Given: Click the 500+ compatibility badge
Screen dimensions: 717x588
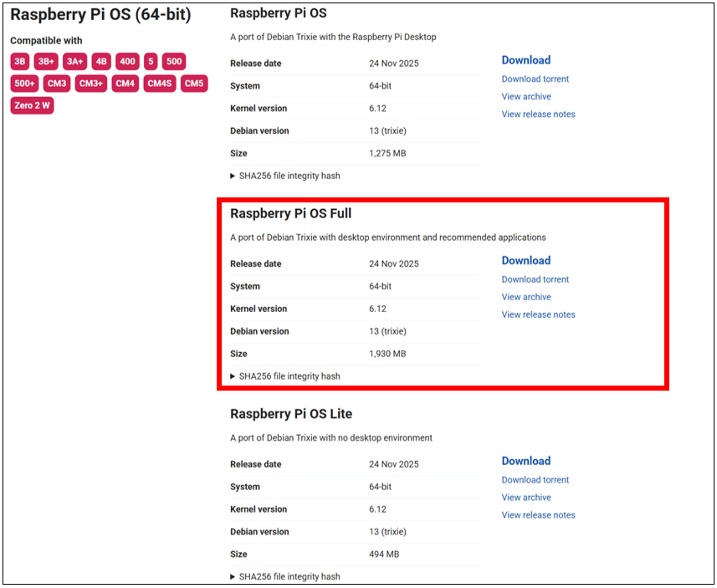Looking at the screenshot, I should (24, 83).
